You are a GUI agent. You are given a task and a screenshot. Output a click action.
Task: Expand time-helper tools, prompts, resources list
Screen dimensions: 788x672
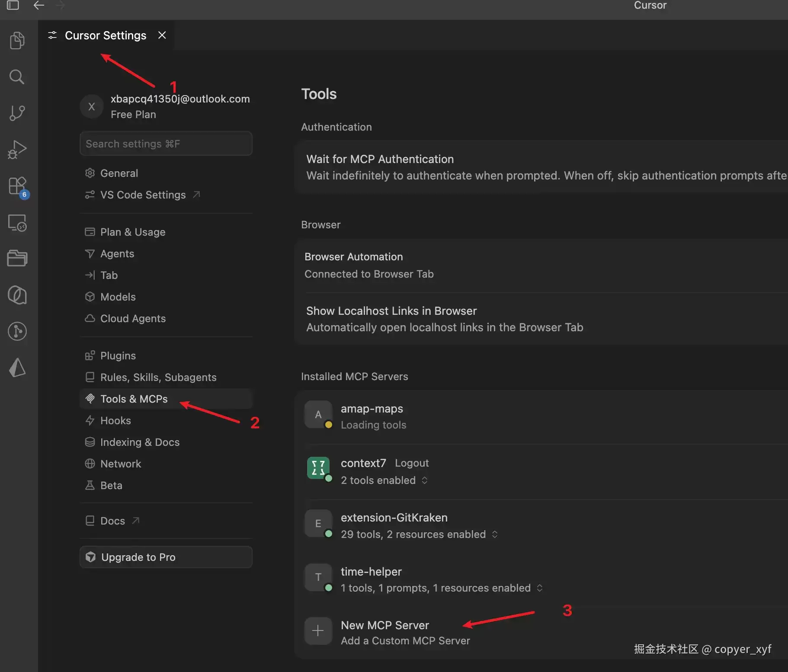tap(442, 588)
